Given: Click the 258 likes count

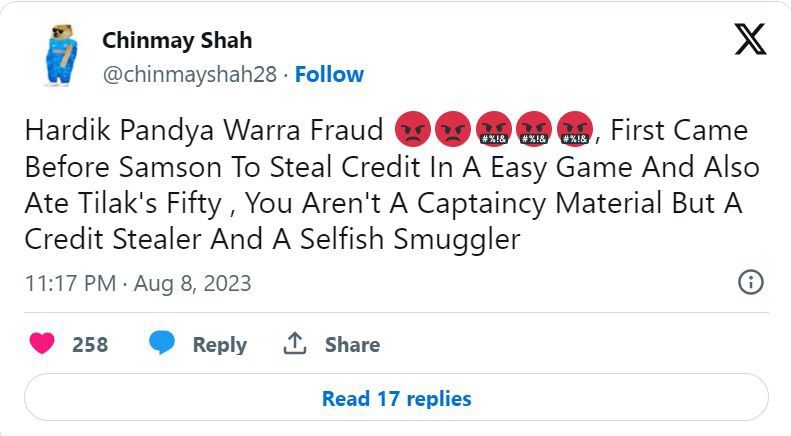Looking at the screenshot, I should click(90, 344).
